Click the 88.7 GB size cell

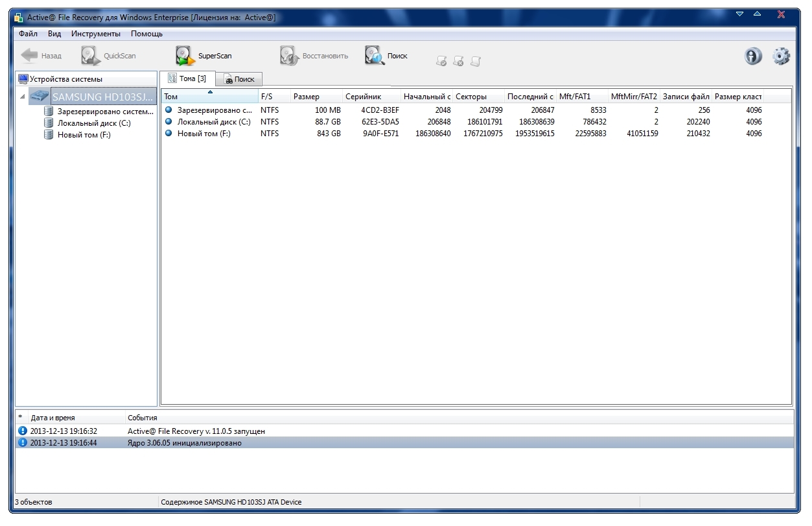328,122
